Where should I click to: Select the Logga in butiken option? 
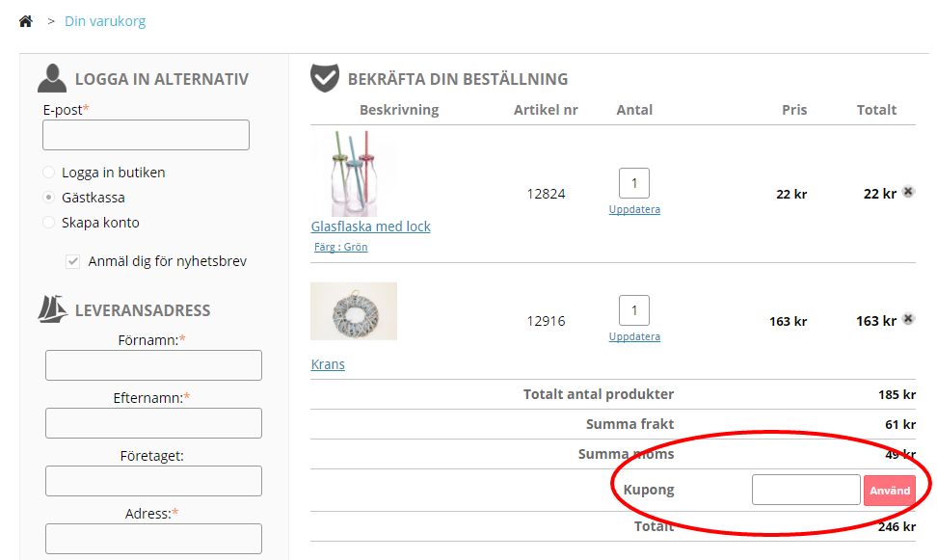pos(48,173)
